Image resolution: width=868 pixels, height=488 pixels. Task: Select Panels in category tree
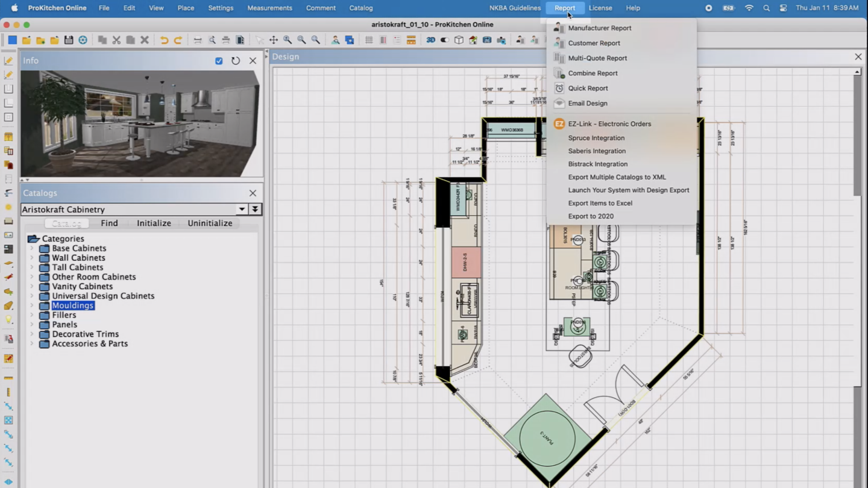tap(64, 324)
